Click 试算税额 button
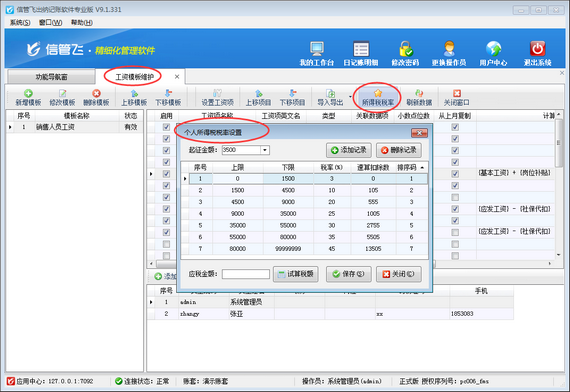 tap(296, 274)
